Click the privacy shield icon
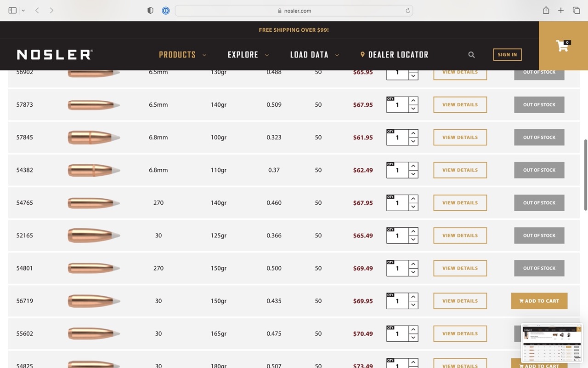Screen dimensions: 588x368 tap(150, 11)
